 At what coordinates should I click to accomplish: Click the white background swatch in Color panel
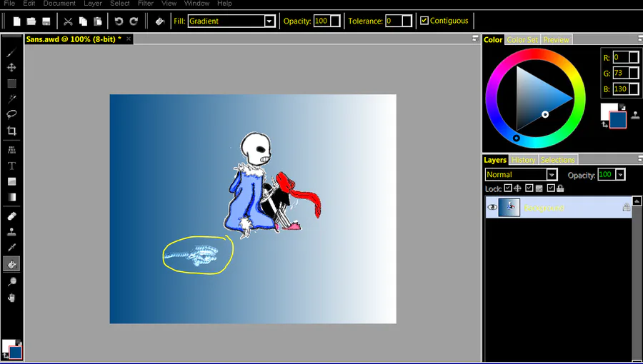coord(607,109)
